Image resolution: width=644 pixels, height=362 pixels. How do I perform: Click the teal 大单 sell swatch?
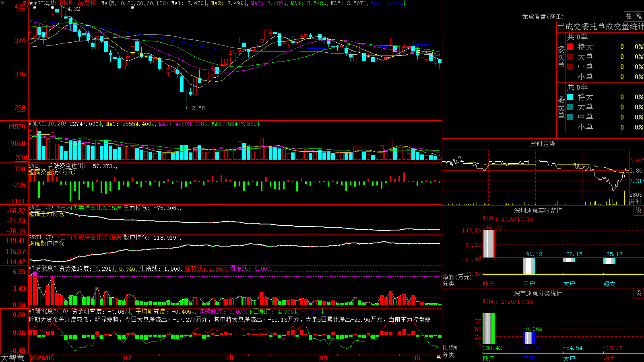click(x=570, y=107)
